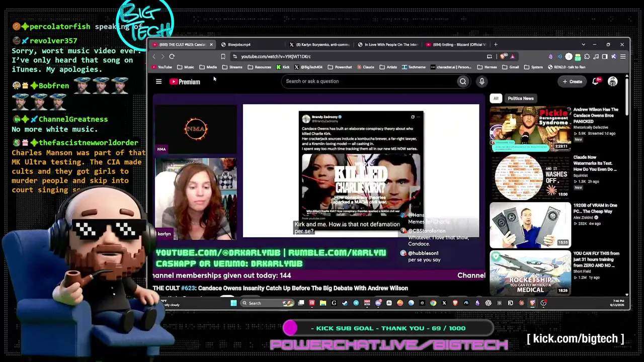Switch to the In Love With People tab
This screenshot has height=362, width=644.
tap(388, 44)
